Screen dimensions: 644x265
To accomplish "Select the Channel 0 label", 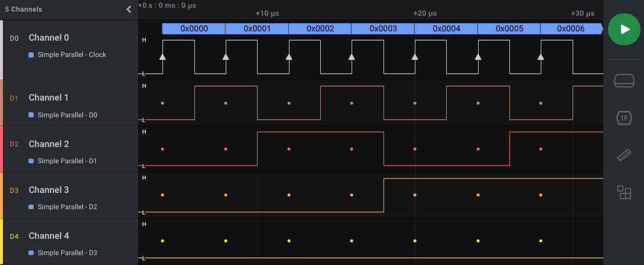I will [x=49, y=38].
